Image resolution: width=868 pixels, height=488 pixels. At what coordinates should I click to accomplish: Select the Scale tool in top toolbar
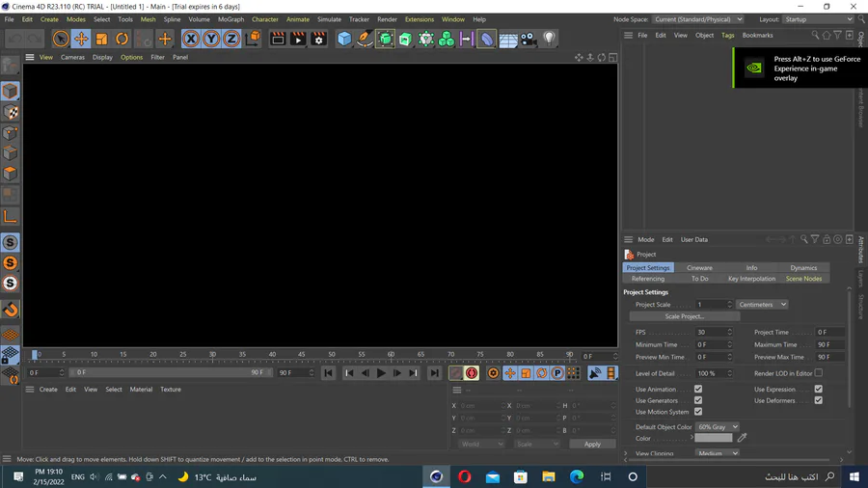101,39
